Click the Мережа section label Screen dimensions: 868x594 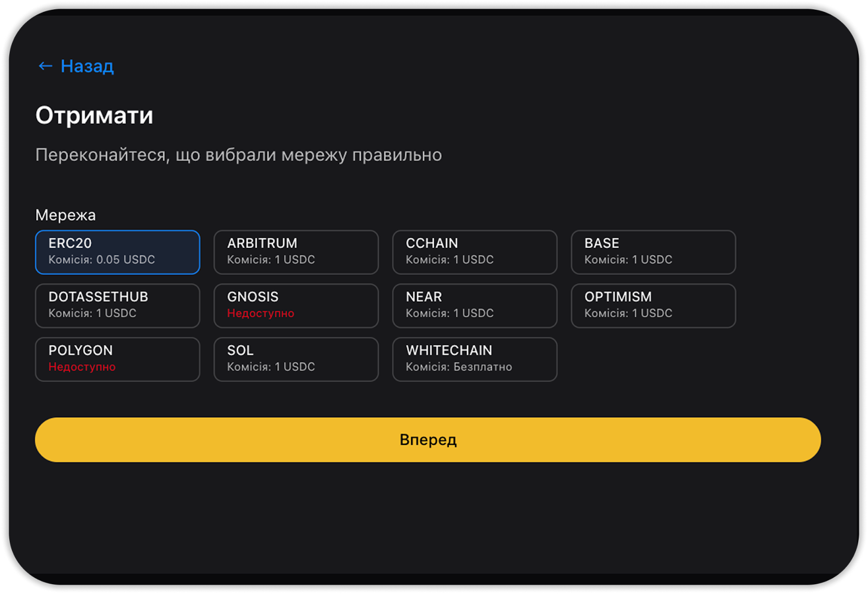click(x=65, y=215)
